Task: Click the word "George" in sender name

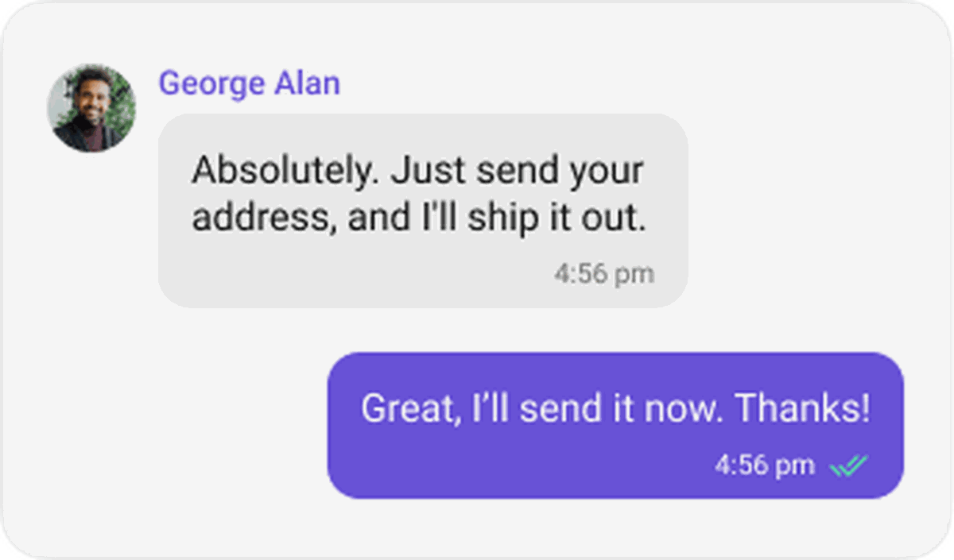Action: 211,84
